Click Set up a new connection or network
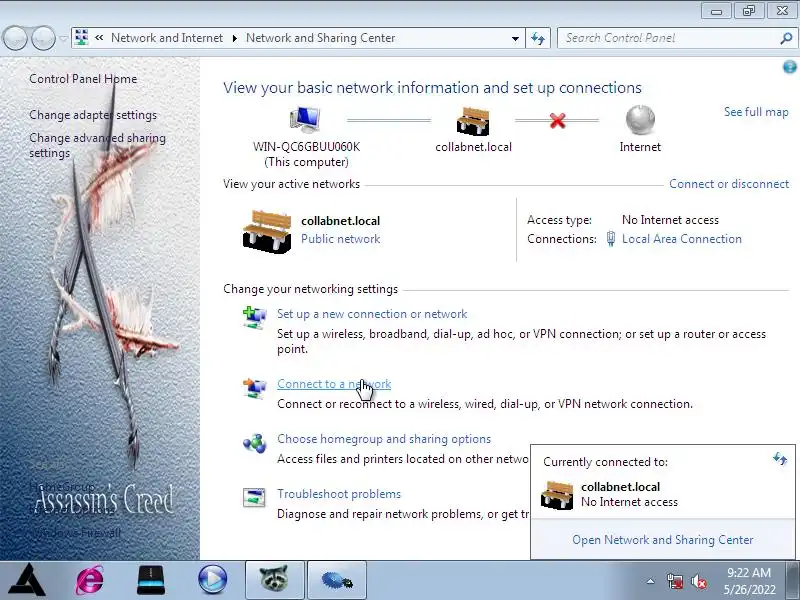Screen dimensions: 800x600 tap(372, 314)
